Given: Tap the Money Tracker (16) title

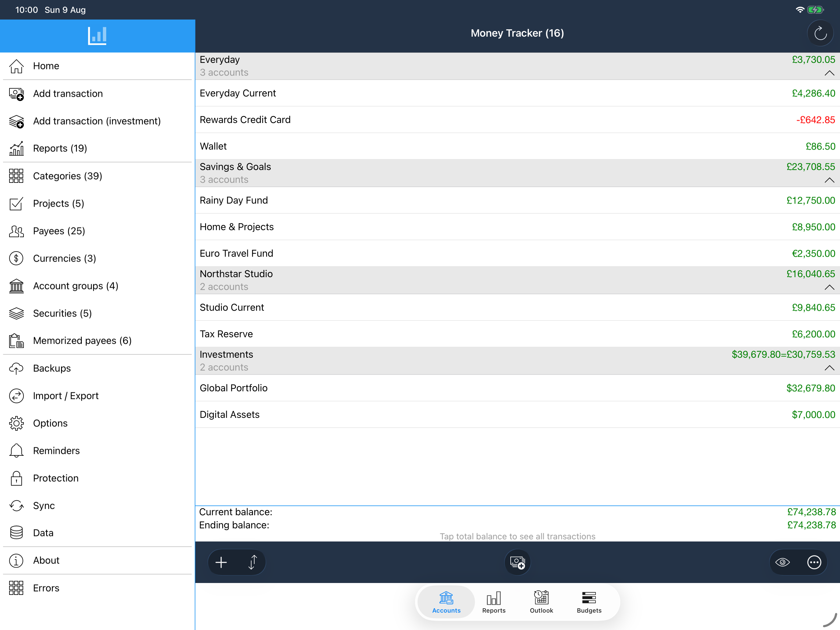Looking at the screenshot, I should coord(517,33).
